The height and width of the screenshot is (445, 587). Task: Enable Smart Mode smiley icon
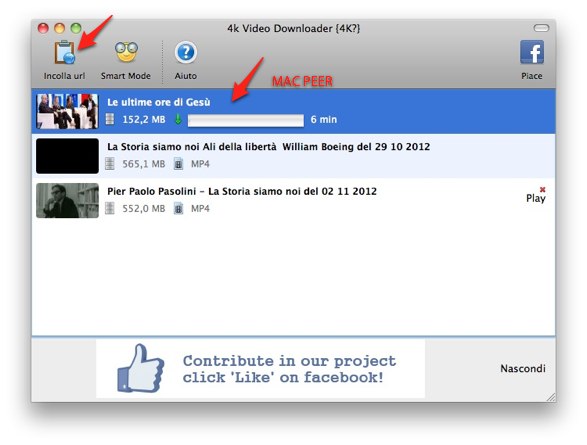(x=126, y=52)
